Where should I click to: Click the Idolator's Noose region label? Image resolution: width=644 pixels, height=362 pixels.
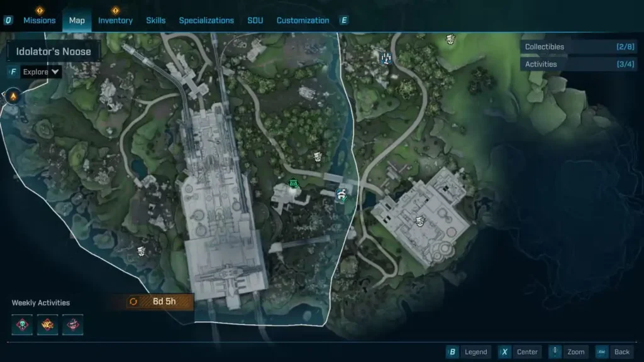click(x=53, y=52)
